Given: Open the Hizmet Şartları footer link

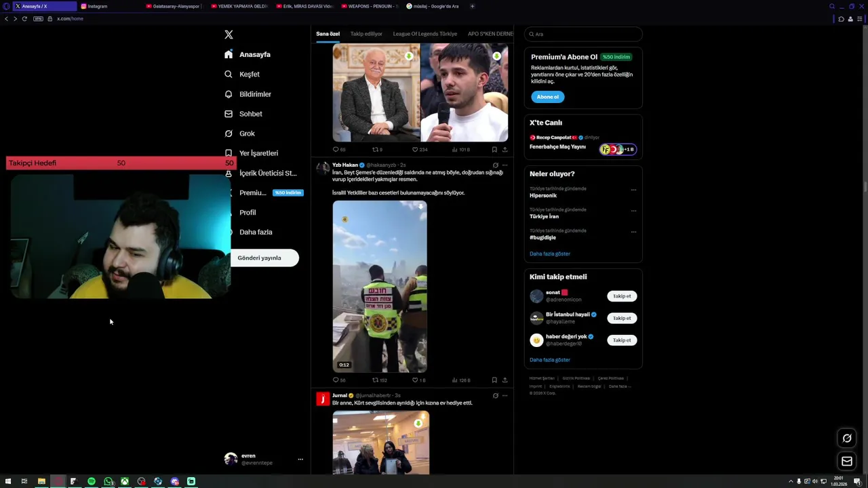Looking at the screenshot, I should point(542,378).
